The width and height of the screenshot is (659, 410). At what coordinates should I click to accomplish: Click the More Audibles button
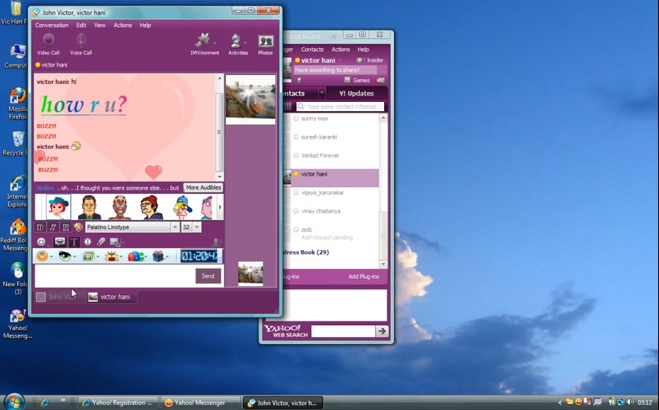(203, 187)
